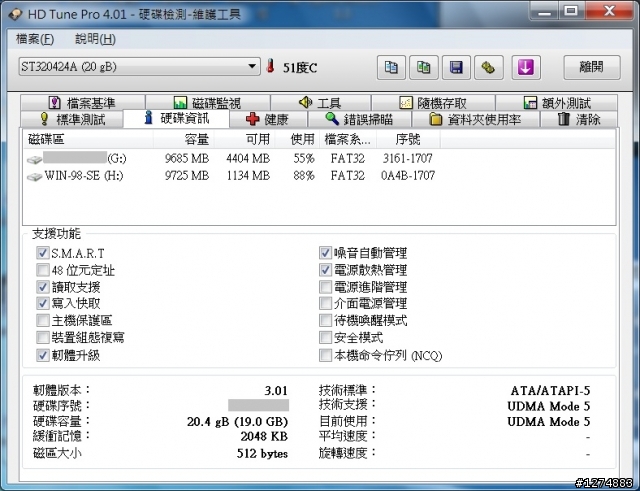
Task: Click the red thermometer temperature icon
Action: [270, 66]
